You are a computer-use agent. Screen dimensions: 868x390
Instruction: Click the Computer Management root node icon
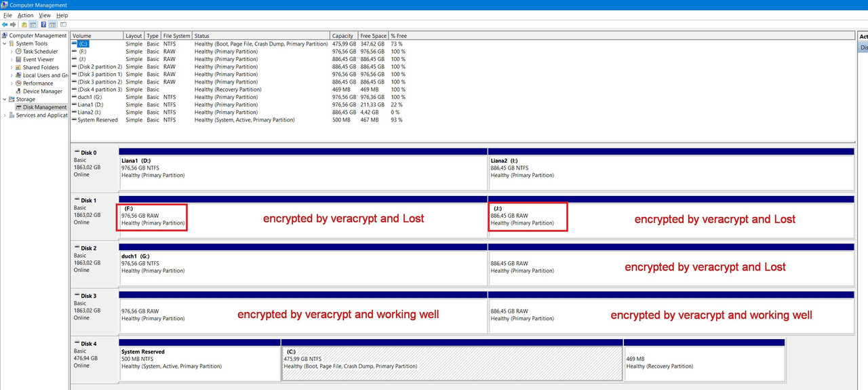[5, 35]
